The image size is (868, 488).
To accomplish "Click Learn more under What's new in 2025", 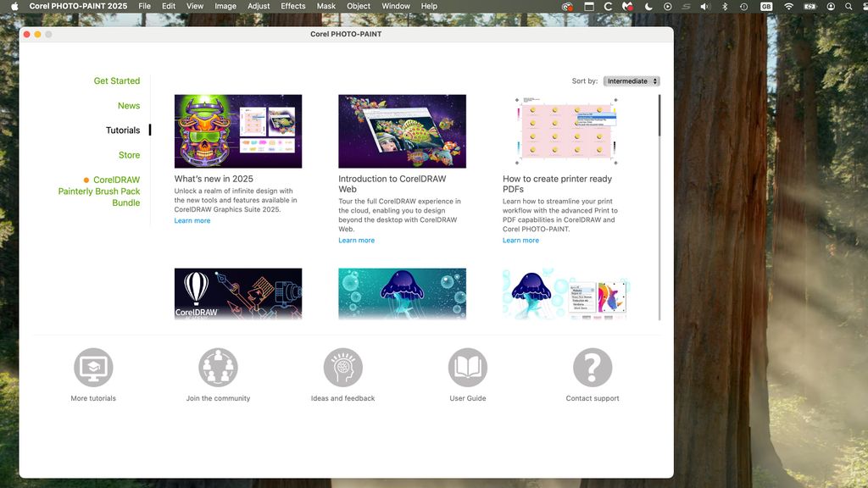I will [192, 220].
